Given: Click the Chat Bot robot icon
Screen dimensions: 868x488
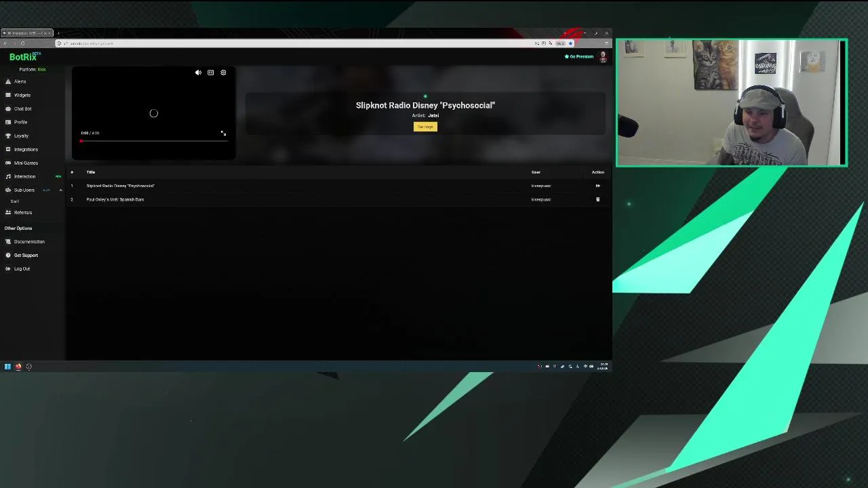Looking at the screenshot, I should (8, 108).
